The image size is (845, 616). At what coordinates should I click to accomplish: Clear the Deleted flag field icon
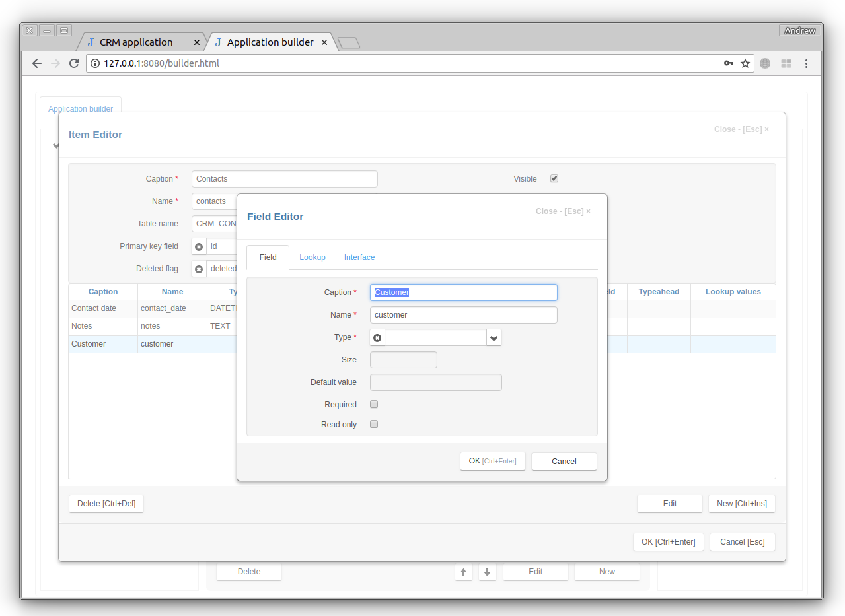(199, 269)
